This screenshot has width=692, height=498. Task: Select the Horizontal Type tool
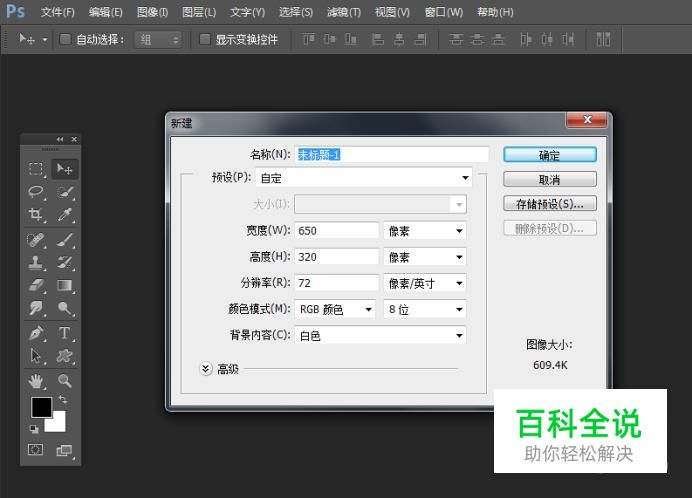(65, 333)
